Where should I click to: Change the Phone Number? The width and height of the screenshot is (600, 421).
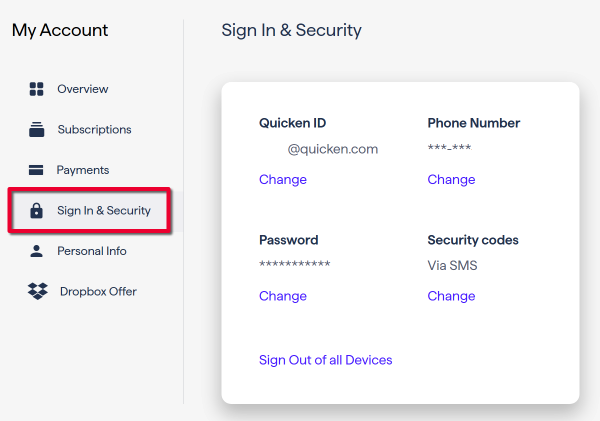[451, 180]
